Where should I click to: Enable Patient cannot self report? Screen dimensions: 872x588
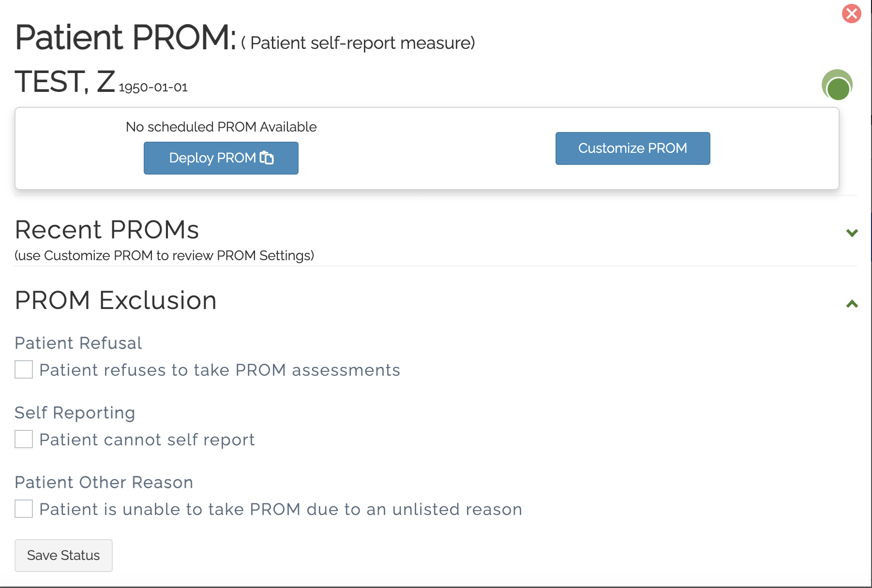point(23,440)
